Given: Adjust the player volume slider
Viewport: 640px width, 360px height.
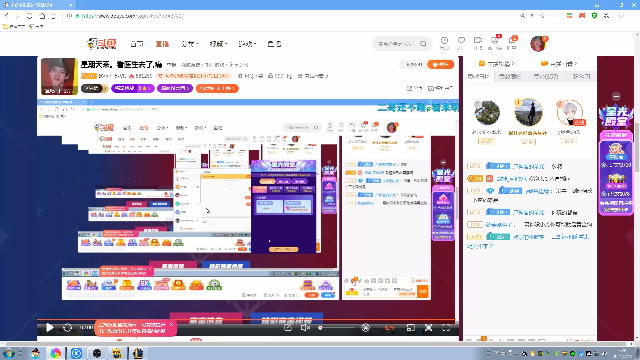Looking at the screenshot, I should click(336, 327).
